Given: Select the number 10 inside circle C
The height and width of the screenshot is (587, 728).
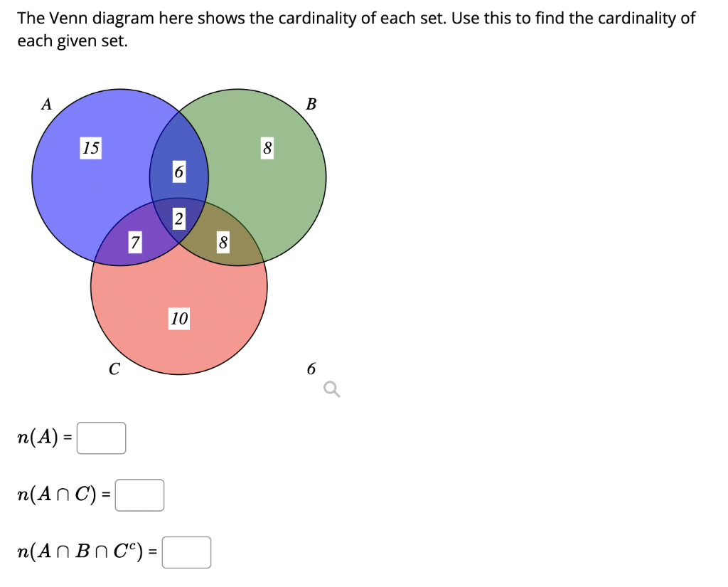Looking at the screenshot, I should pos(178,319).
